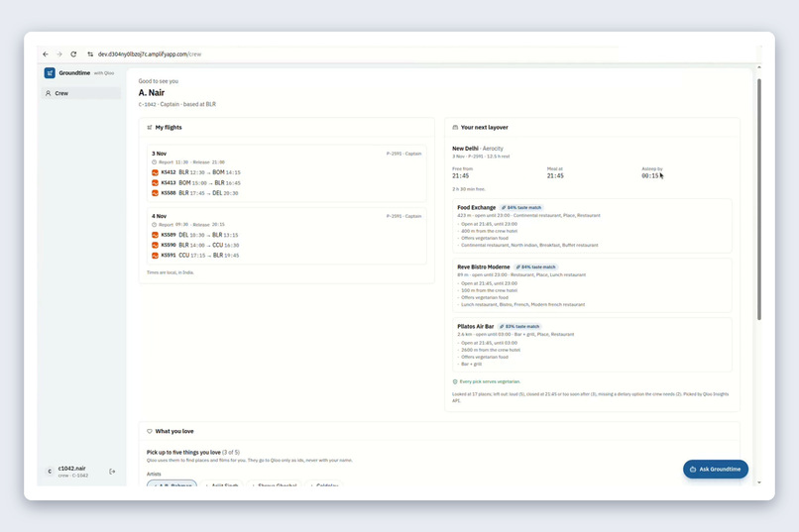The image size is (799, 532).
Task: Click 'Looked at 17 places' explanation text
Action: point(590,397)
